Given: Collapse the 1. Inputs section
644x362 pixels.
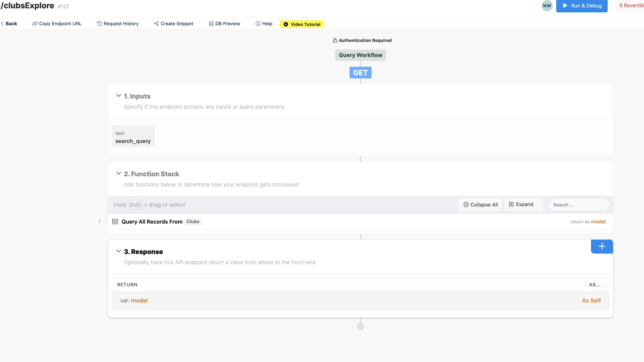Looking at the screenshot, I should point(119,96).
